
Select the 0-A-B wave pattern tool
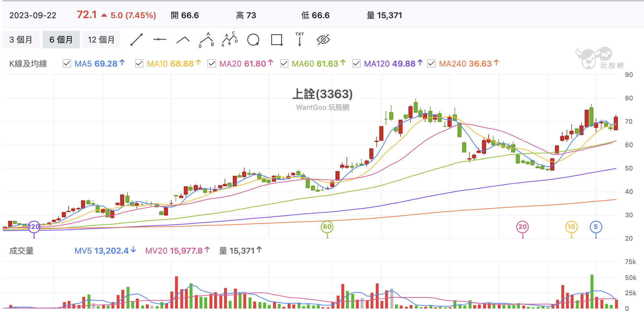207,40
